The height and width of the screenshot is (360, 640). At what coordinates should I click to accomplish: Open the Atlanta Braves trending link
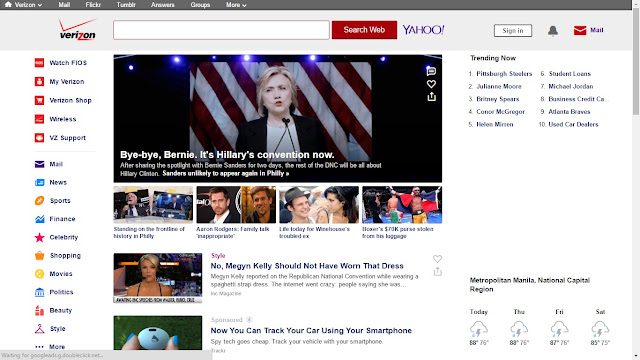pos(569,112)
